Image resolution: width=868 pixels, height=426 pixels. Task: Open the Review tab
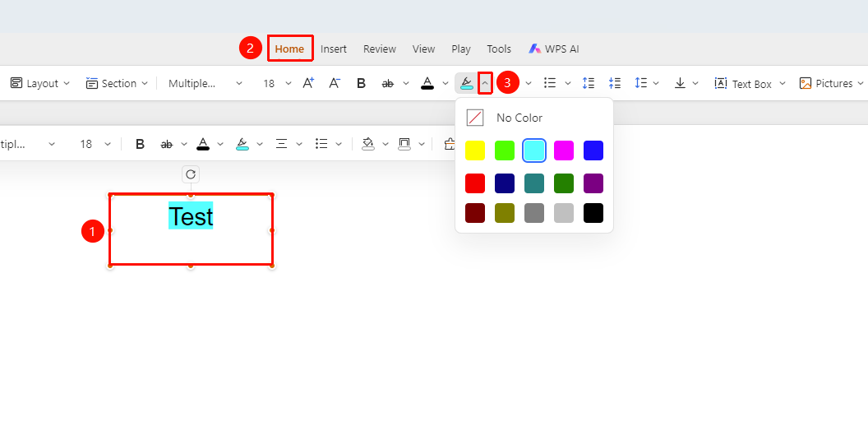(x=379, y=49)
